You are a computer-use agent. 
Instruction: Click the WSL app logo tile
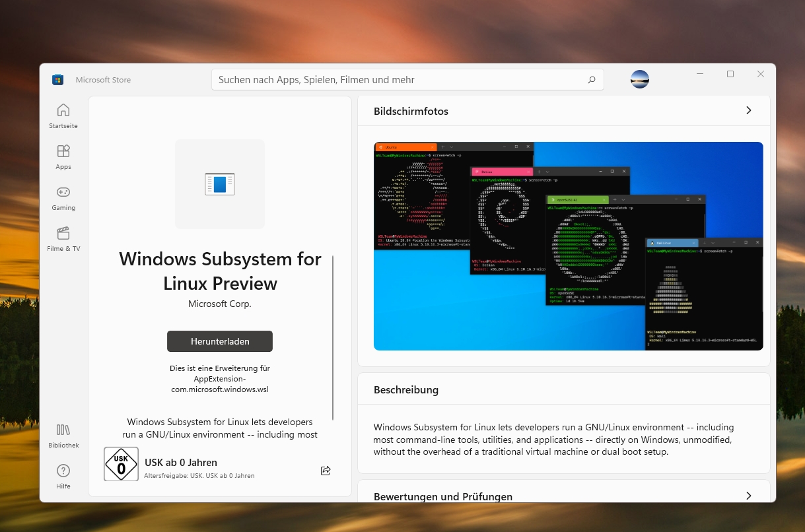click(x=220, y=184)
